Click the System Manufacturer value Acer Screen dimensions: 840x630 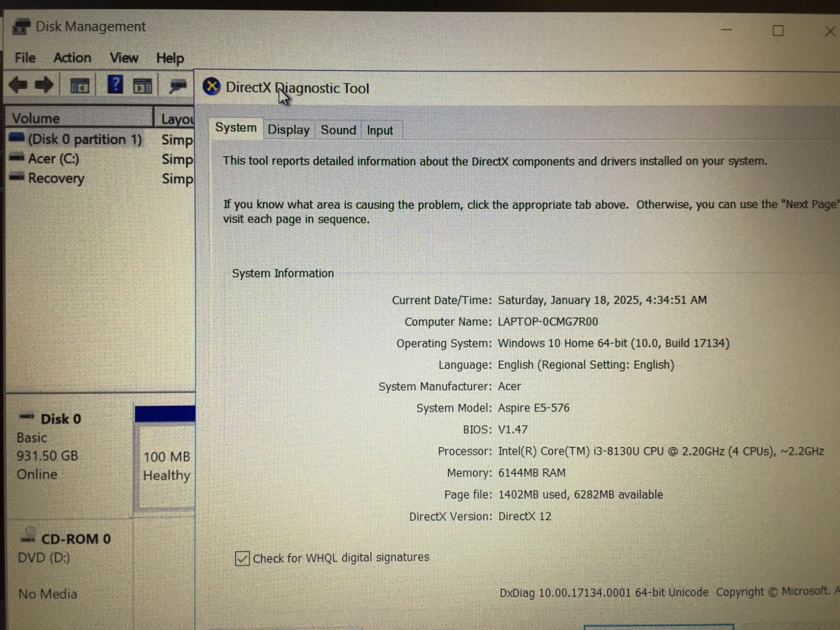pos(509,386)
